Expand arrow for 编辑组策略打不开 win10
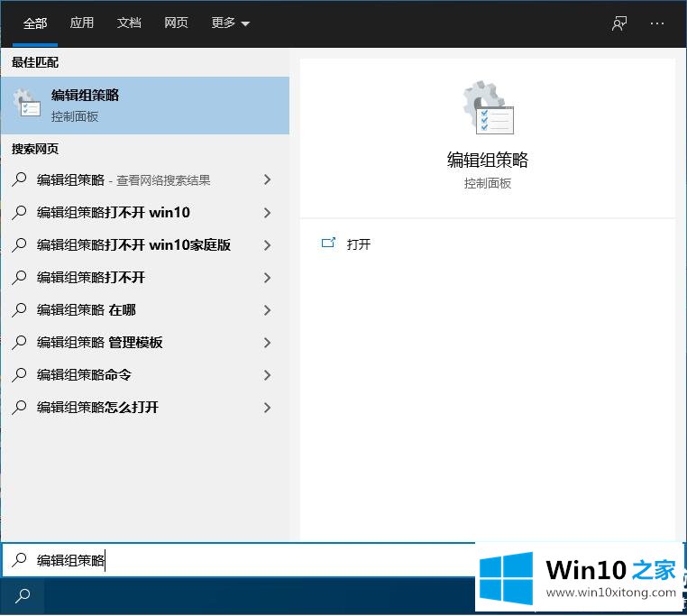The image size is (687, 616). [267, 213]
